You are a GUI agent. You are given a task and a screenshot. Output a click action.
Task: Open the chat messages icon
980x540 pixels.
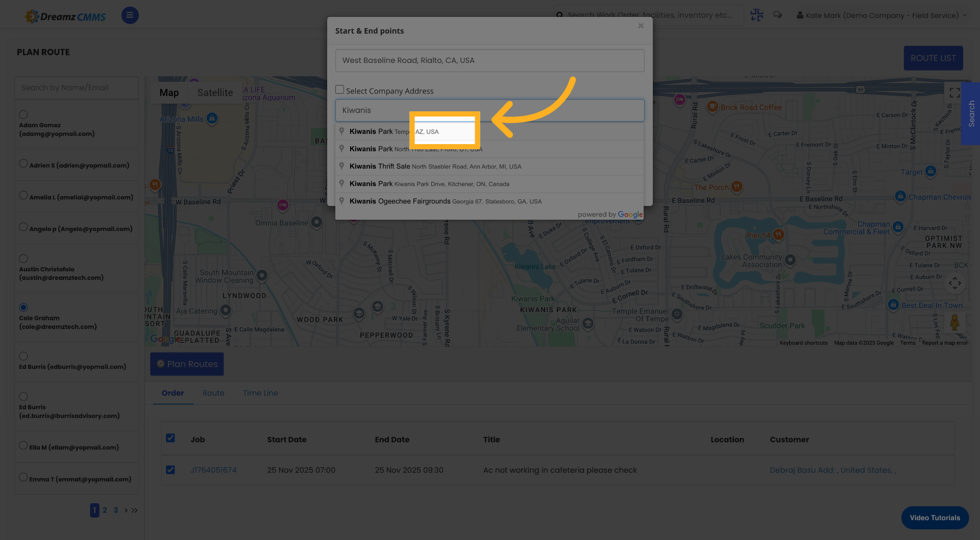(777, 15)
